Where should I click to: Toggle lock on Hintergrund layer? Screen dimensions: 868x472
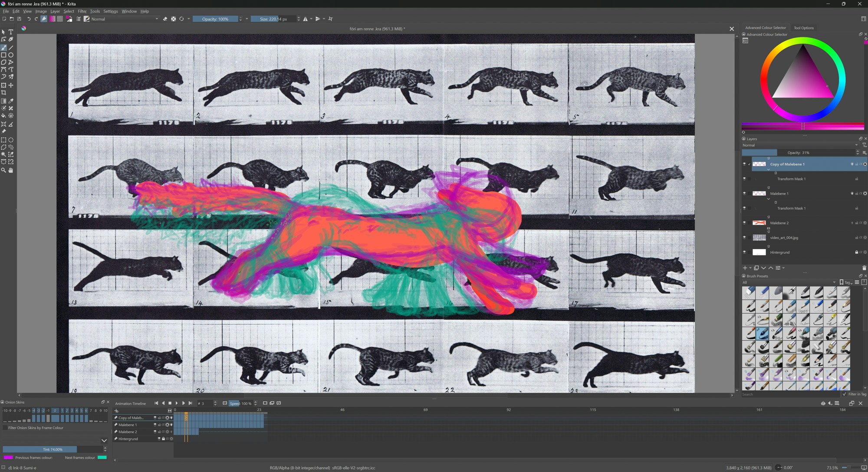(856, 252)
